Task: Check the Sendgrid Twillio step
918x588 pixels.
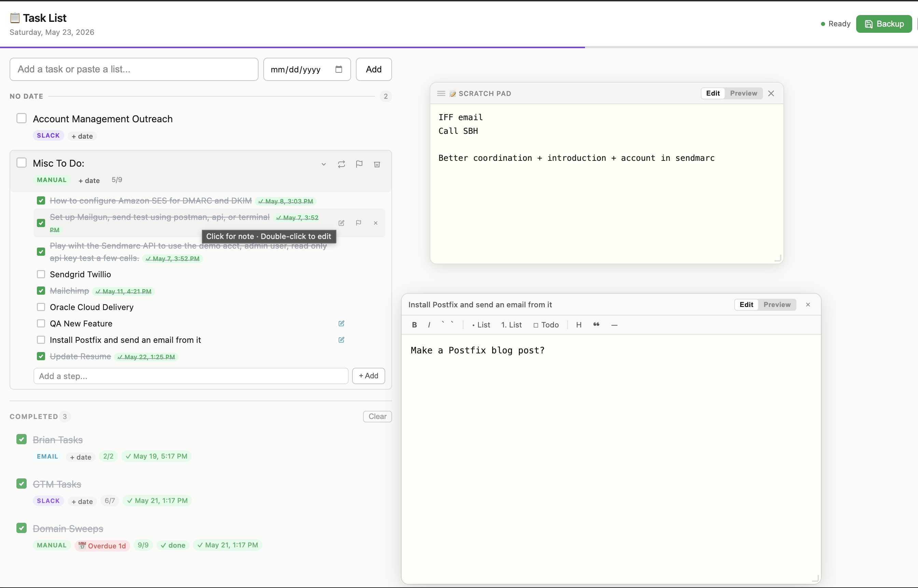Action: click(41, 275)
